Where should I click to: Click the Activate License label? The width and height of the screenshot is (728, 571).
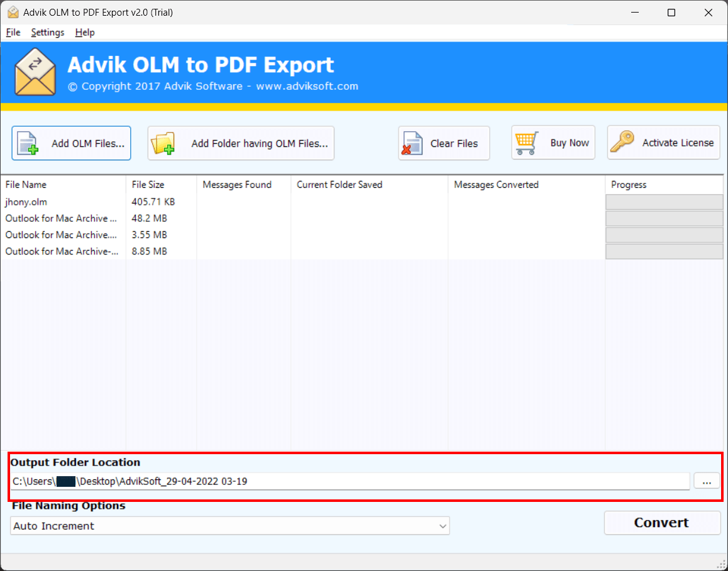point(678,143)
